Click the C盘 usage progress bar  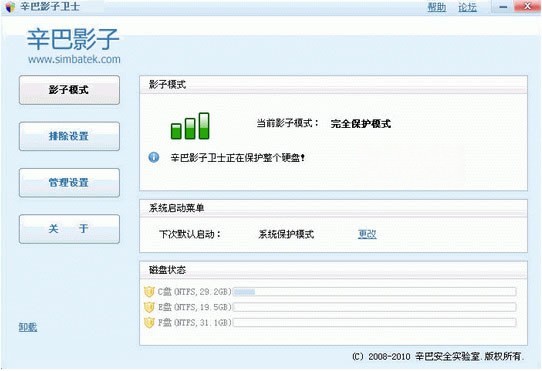(x=375, y=292)
